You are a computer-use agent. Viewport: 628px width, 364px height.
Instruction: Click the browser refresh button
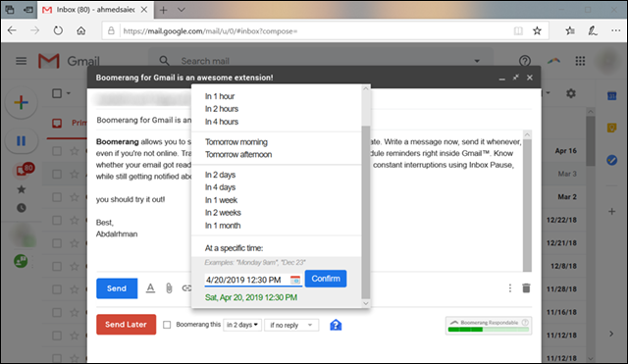pos(58,30)
